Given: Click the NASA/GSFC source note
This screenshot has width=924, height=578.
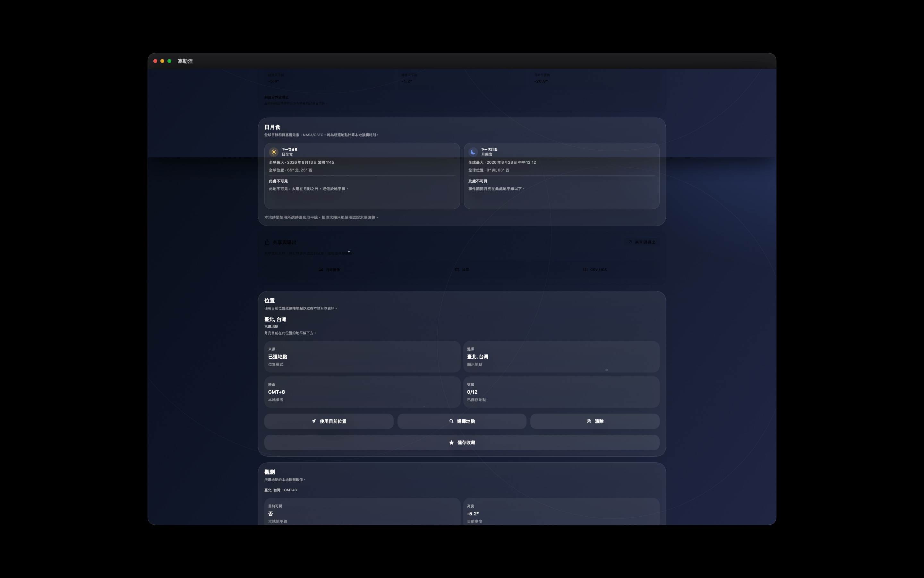Looking at the screenshot, I should (321, 135).
